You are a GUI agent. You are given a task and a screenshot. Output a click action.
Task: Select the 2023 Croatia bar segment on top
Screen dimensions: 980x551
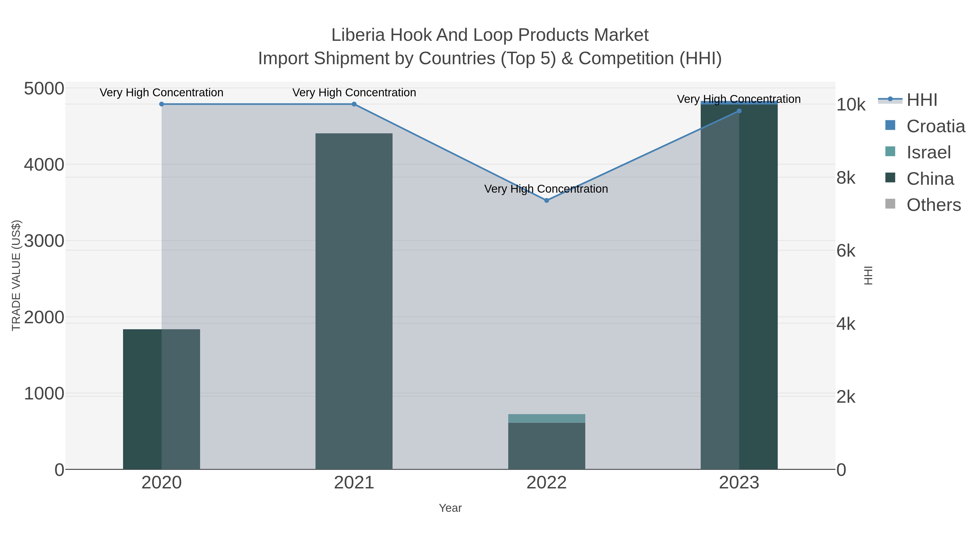point(739,103)
